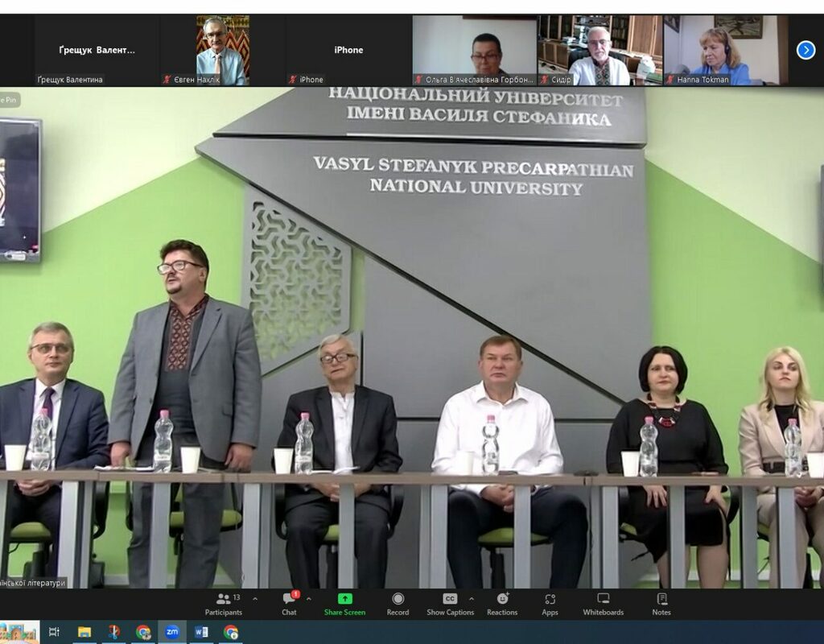Image resolution: width=824 pixels, height=644 pixels.
Task: Expand the arrow next to Participants
Action: pos(255,599)
